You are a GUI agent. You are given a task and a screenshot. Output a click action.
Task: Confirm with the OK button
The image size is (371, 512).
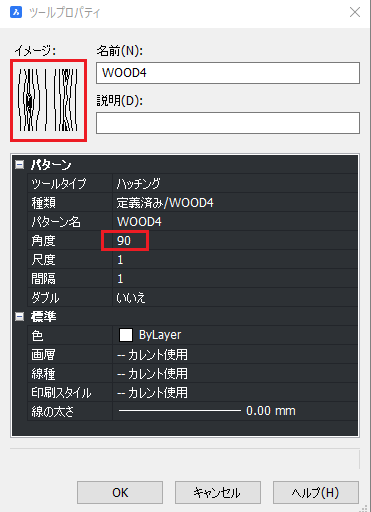[x=120, y=492]
